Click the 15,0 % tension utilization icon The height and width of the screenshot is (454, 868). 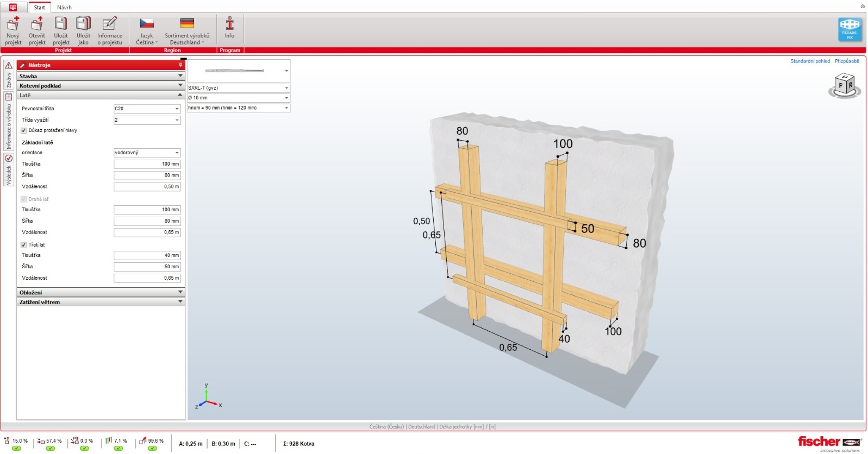tap(7, 440)
